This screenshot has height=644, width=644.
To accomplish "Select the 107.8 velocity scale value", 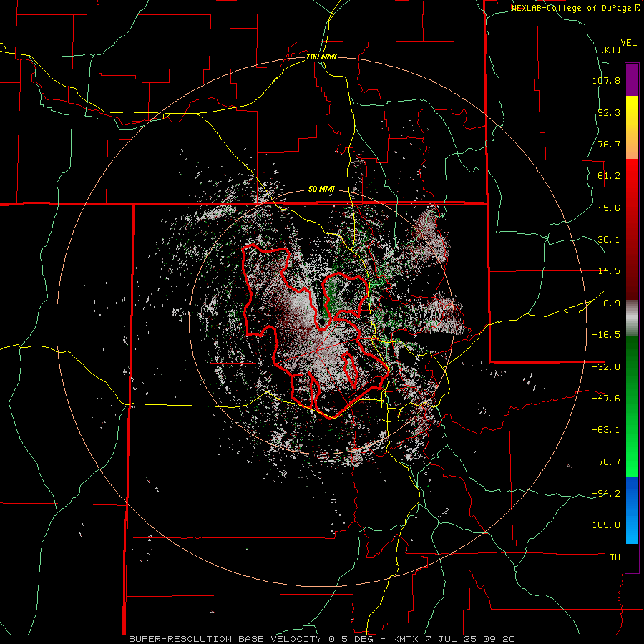I will [606, 80].
